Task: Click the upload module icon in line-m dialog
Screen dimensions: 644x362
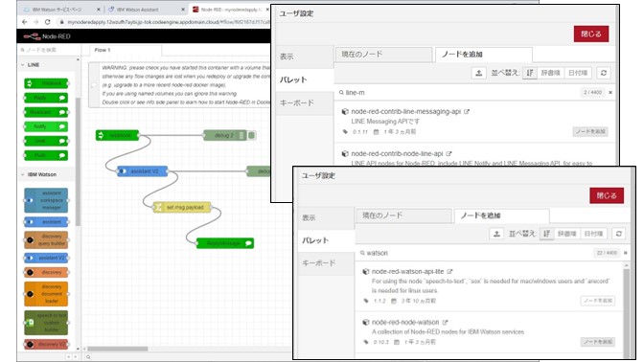Action: pos(478,73)
